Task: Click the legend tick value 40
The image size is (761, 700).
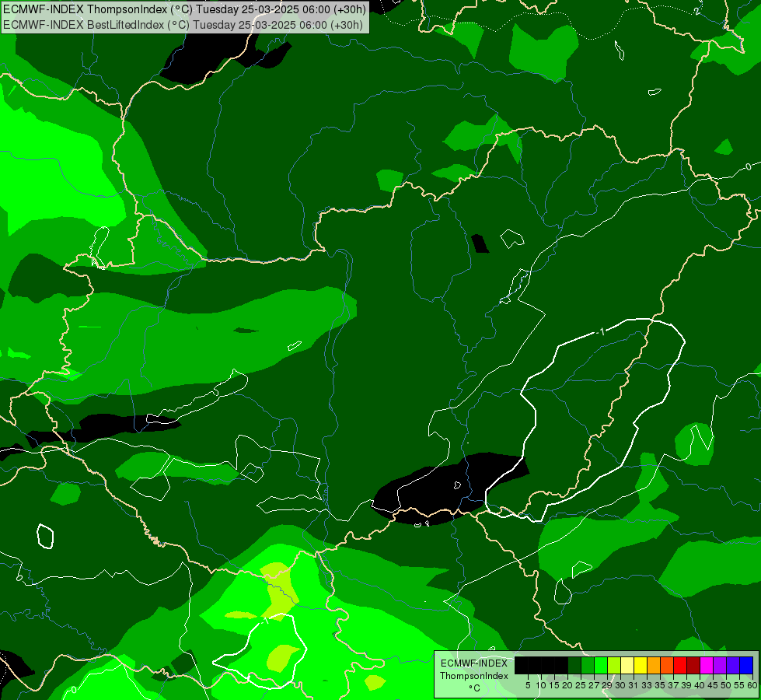Action: [700, 685]
